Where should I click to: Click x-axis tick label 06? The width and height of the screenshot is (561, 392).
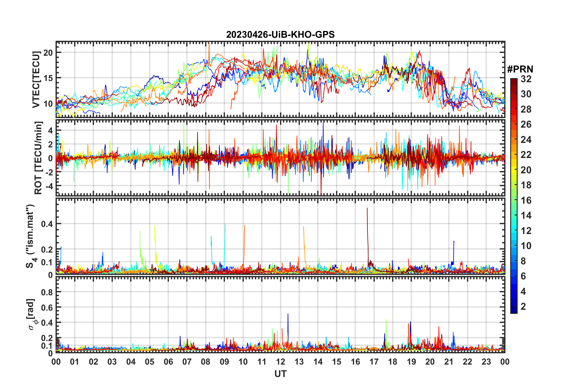[168, 362]
